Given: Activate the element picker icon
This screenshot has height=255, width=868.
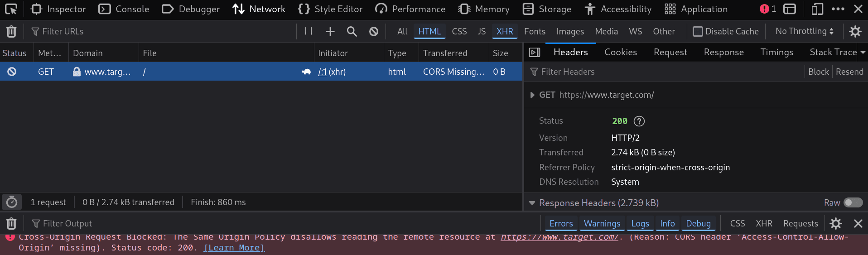Looking at the screenshot, I should (11, 9).
